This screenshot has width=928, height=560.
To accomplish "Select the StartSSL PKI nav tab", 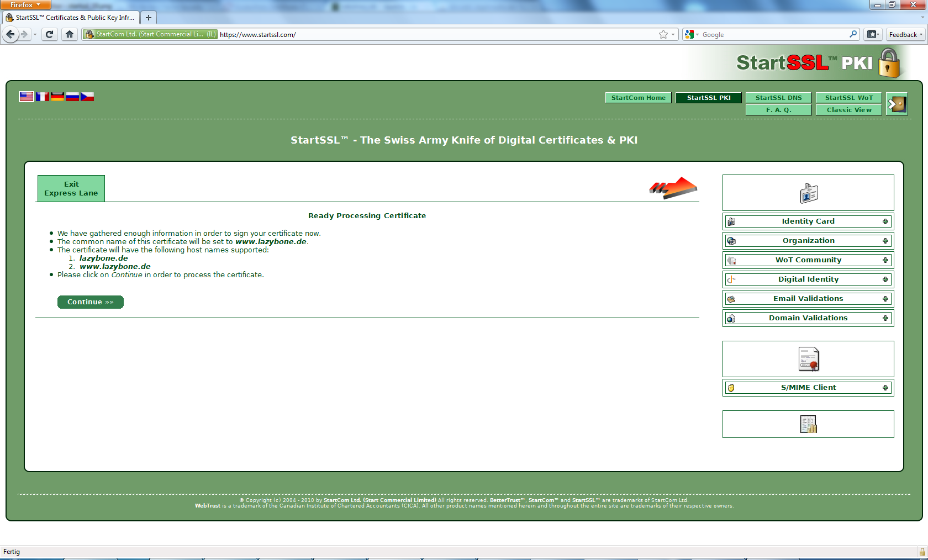I will 709,98.
